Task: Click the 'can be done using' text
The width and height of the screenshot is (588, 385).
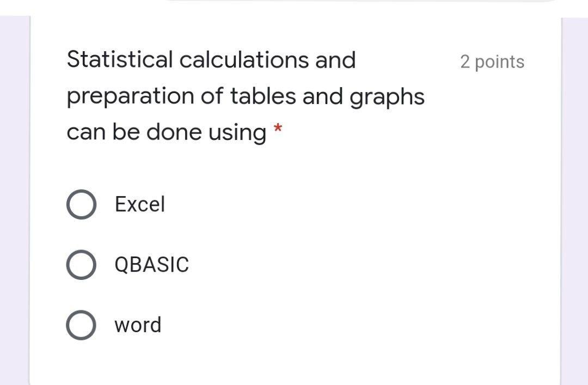Action: point(167,132)
